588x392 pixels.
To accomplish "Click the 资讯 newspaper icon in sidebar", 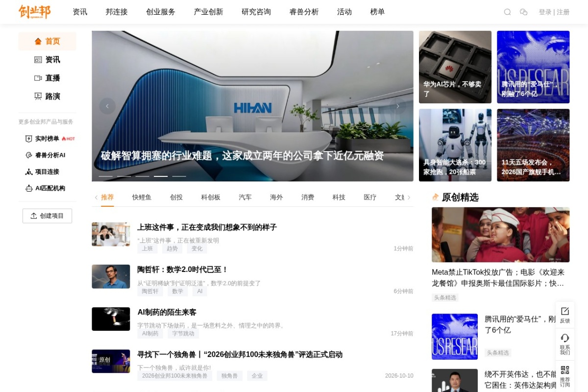I will pyautogui.click(x=38, y=60).
